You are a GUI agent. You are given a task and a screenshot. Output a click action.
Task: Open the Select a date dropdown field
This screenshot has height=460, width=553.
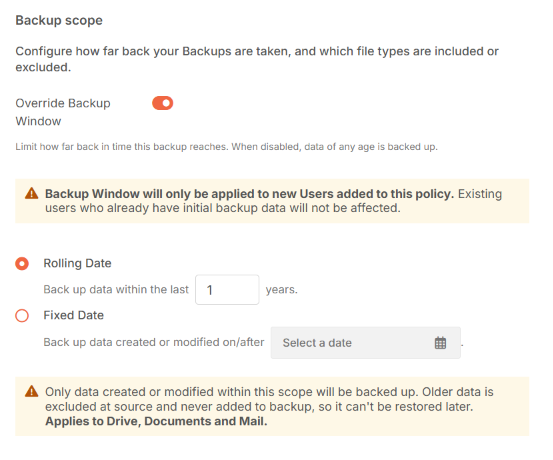click(x=366, y=343)
